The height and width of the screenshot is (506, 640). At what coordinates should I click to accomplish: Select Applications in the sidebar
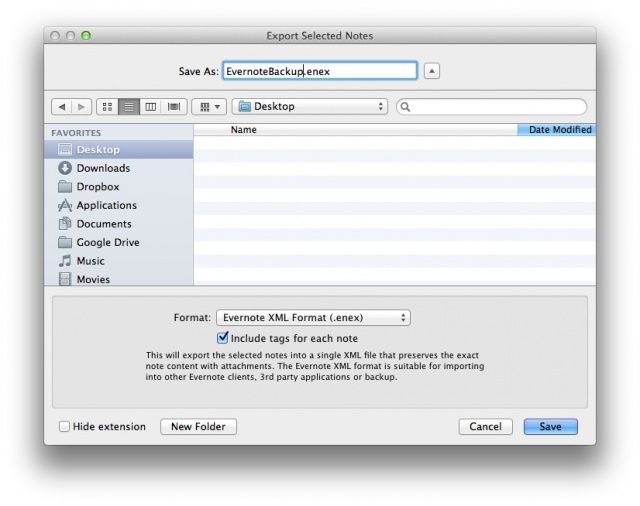(x=119, y=205)
